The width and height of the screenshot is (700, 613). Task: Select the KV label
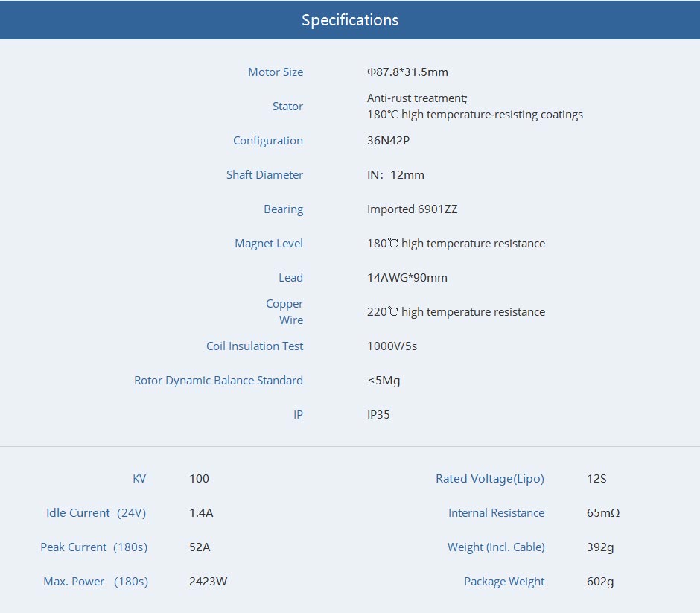coord(139,479)
